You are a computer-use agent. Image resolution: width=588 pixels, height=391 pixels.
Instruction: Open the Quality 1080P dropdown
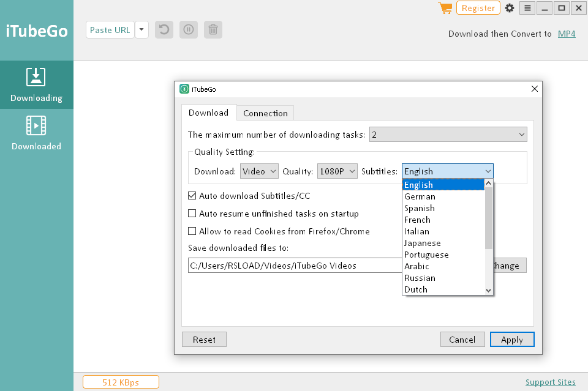tap(337, 171)
